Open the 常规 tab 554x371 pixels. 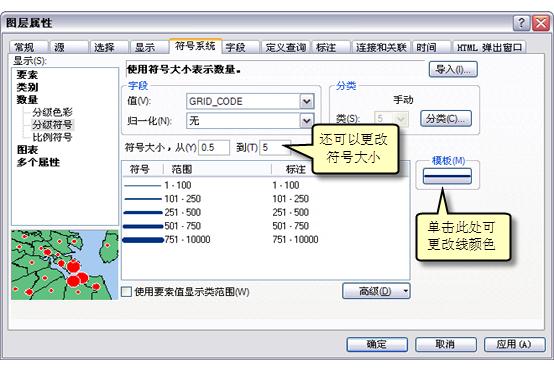click(x=28, y=47)
